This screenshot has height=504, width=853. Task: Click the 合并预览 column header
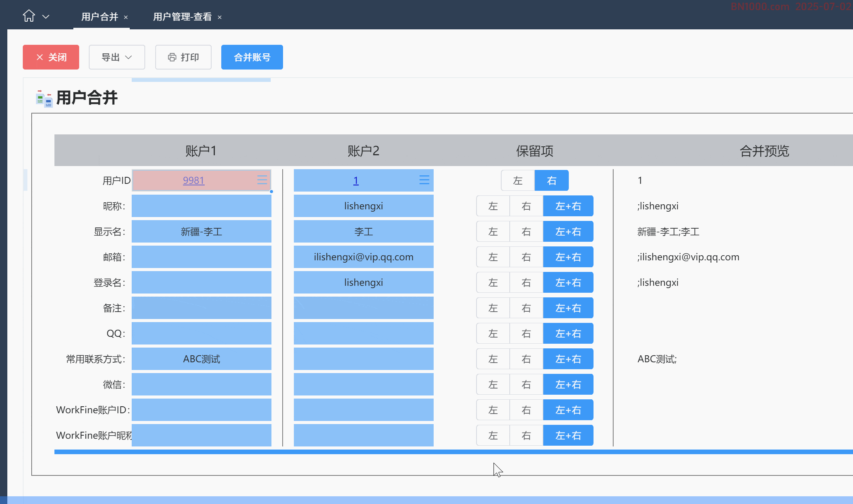click(764, 151)
